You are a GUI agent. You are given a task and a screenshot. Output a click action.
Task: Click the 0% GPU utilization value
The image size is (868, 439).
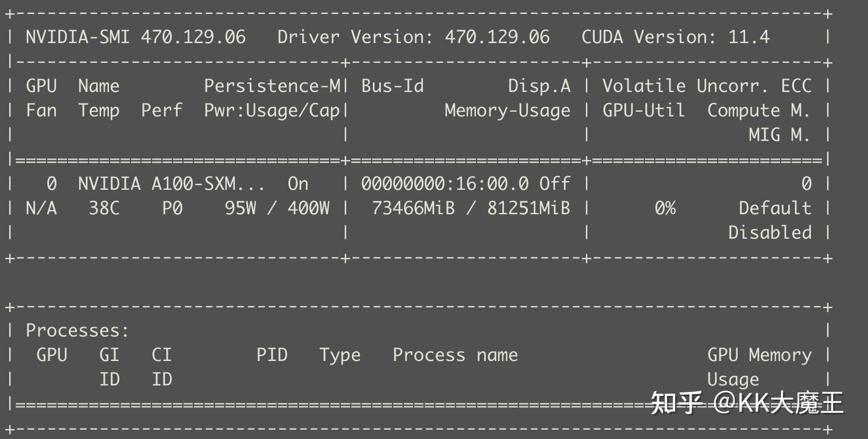point(665,208)
